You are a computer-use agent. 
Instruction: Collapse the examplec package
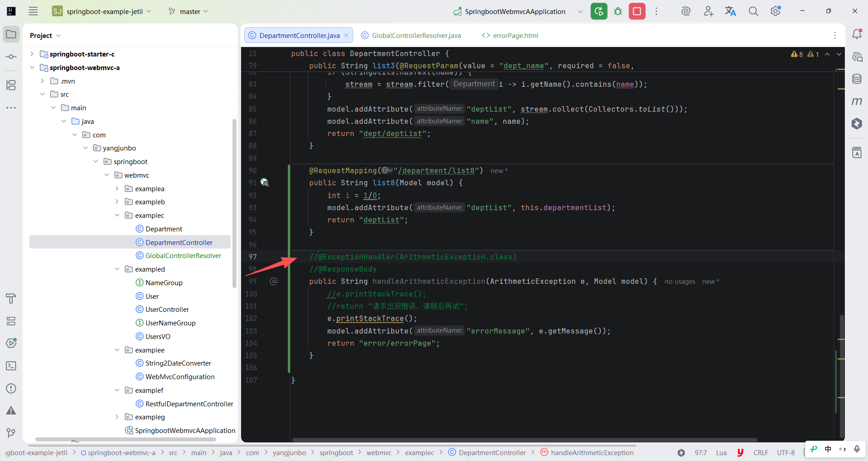pos(117,215)
